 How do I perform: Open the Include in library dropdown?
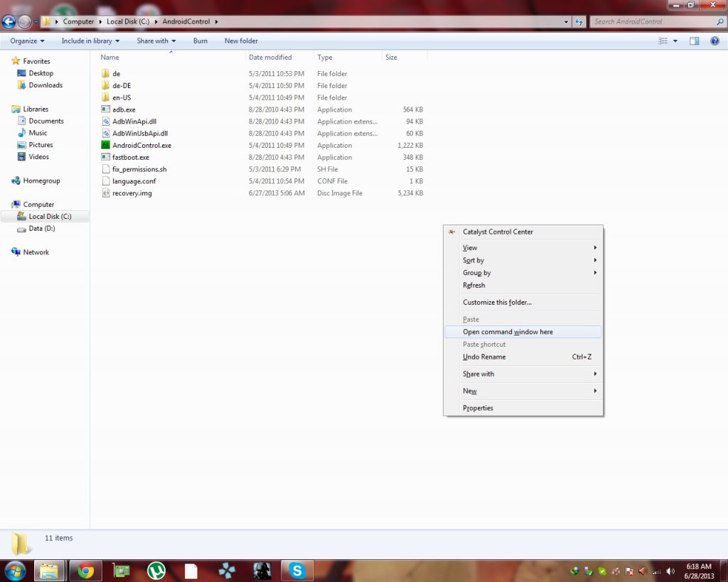pyautogui.click(x=90, y=41)
